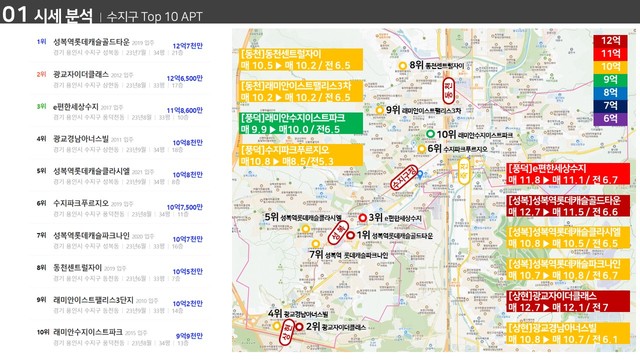Select the [풍덕]수지파크푸르지오 info box
Image resolution: width=640 pixels, height=360 pixels.
(x=301, y=155)
